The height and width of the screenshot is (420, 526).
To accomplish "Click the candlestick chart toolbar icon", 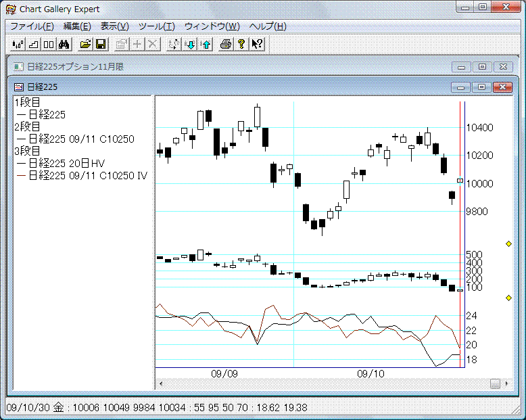I will pyautogui.click(x=18, y=45).
